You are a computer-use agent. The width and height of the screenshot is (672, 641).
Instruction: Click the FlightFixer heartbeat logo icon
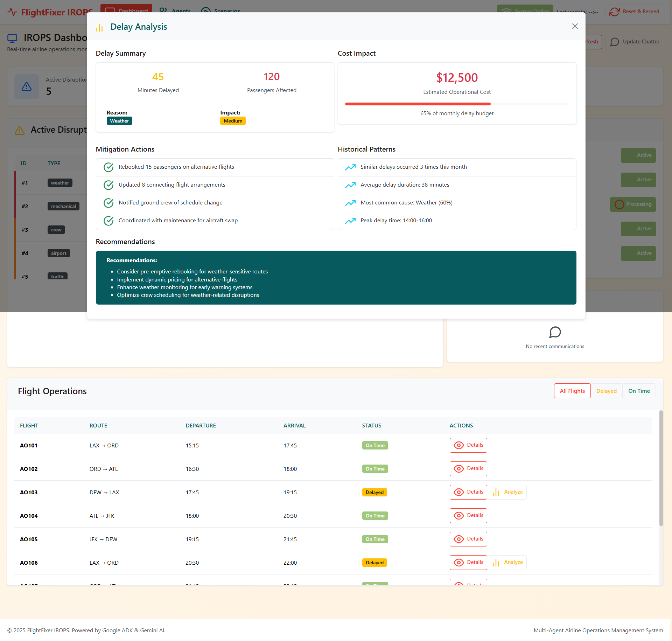pos(13,12)
